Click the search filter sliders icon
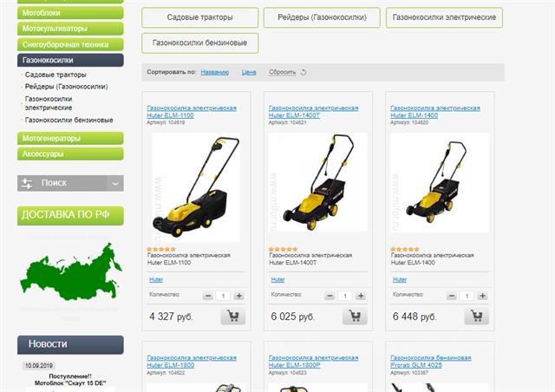Viewport: 555px width, 392px height. coord(27,184)
